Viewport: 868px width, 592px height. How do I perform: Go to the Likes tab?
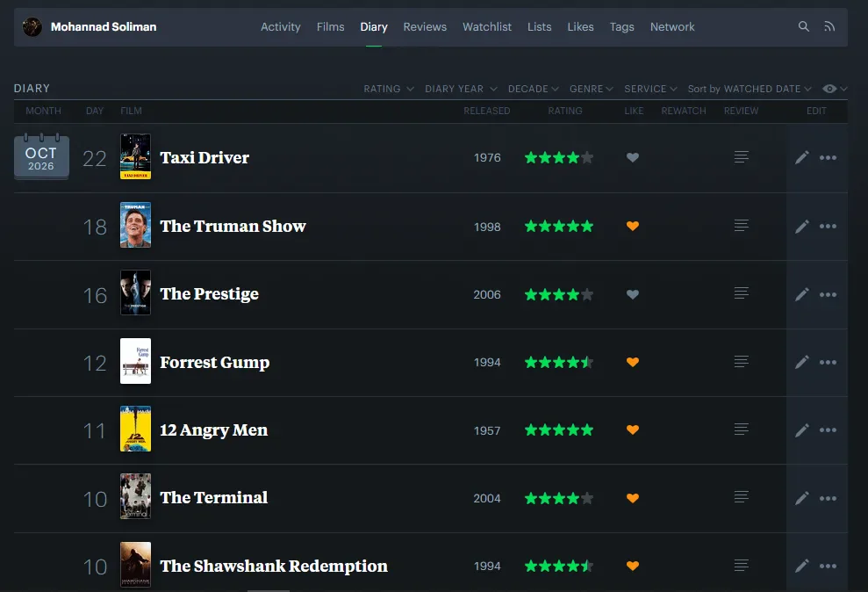click(x=580, y=26)
